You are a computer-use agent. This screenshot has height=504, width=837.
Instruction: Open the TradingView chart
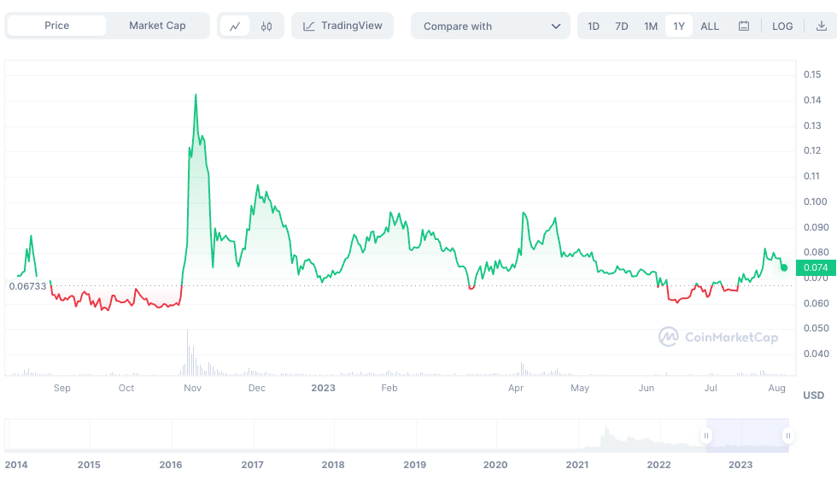(342, 26)
